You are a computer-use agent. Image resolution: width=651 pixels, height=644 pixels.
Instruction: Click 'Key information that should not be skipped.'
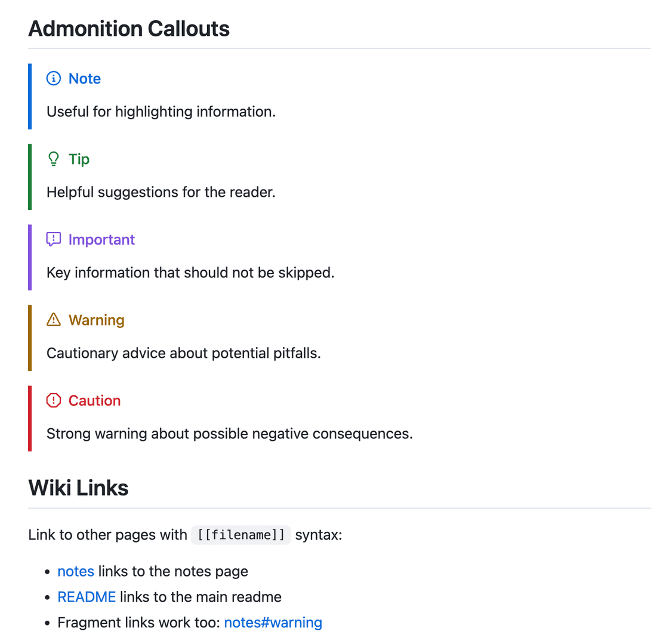coord(190,273)
